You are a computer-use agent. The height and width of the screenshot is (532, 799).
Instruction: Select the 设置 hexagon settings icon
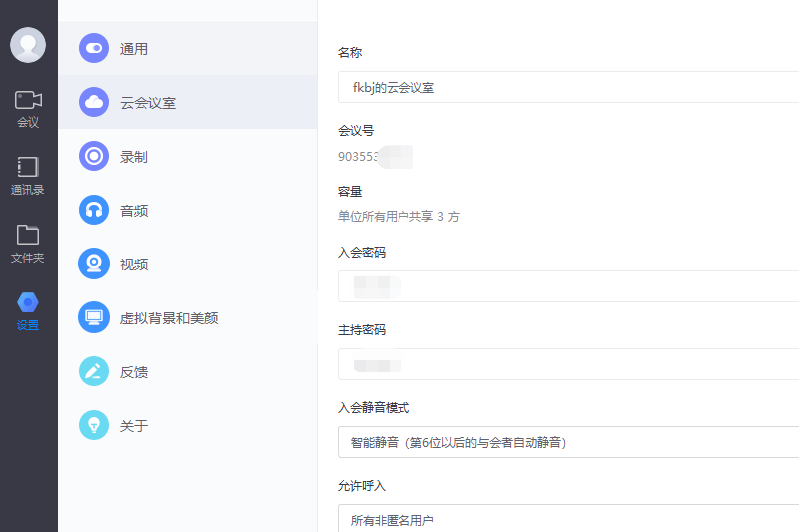point(28,302)
